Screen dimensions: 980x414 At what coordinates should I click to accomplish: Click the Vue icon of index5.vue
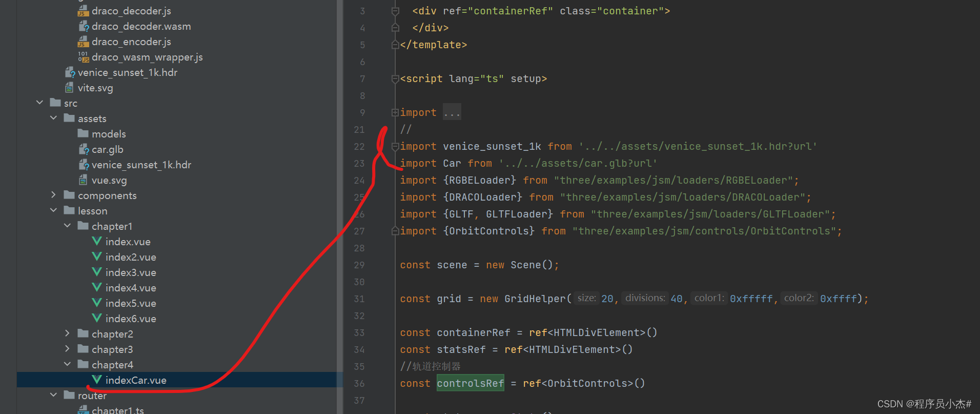coord(96,303)
